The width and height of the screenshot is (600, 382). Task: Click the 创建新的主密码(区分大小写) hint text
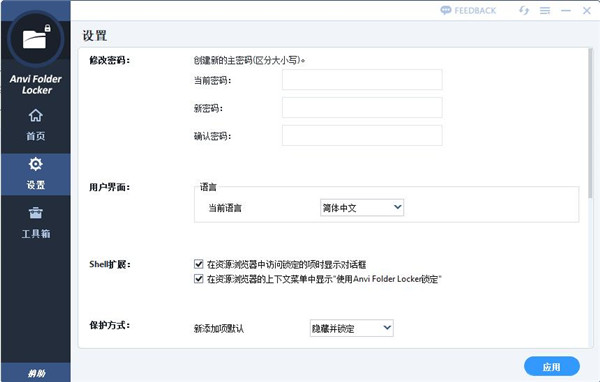[249, 60]
